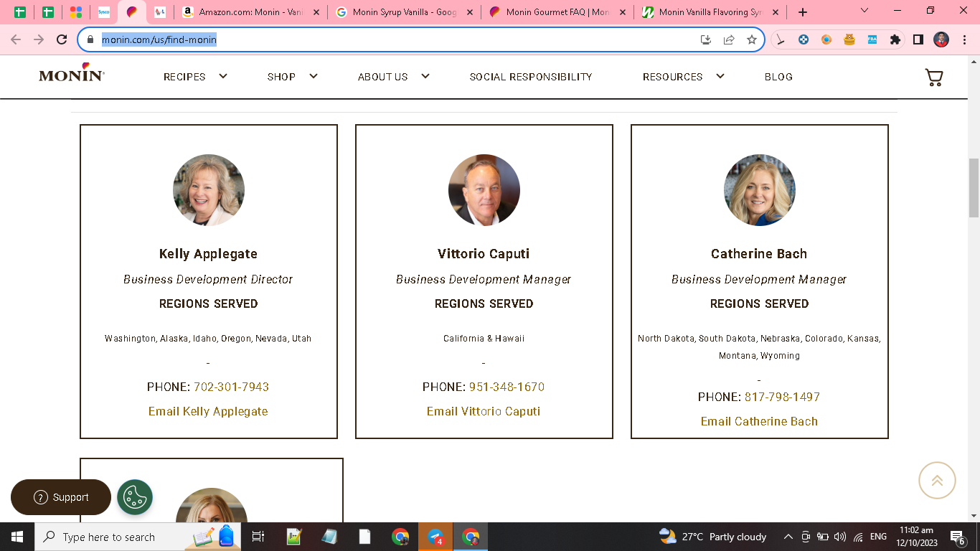Image resolution: width=980 pixels, height=551 pixels.
Task: Select the 'Business Development Director' title
Action: (x=208, y=279)
